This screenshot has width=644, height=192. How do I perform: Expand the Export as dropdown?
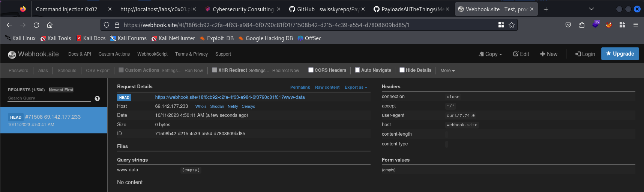pos(356,87)
